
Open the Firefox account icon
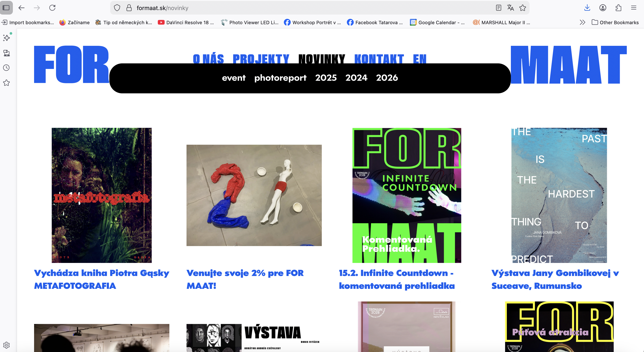602,8
